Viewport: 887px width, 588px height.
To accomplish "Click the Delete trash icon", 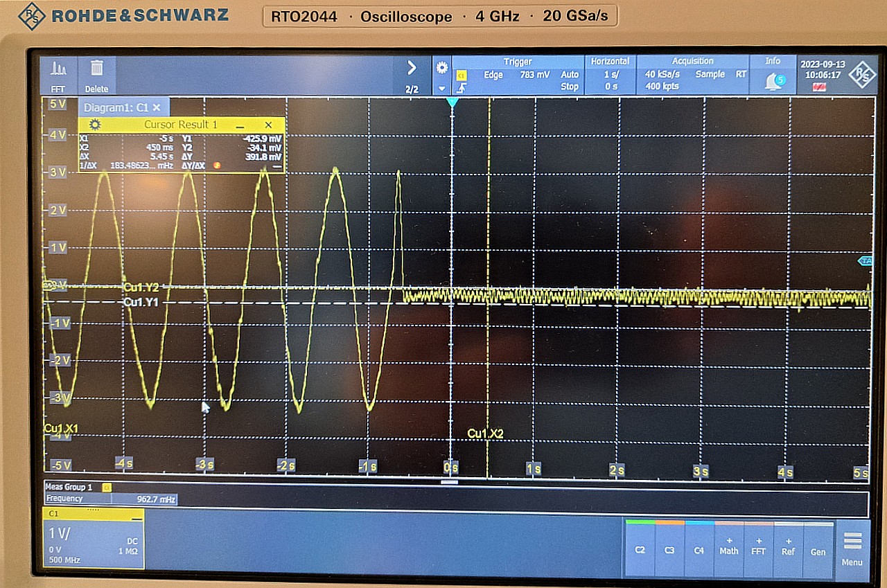I will coord(96,75).
